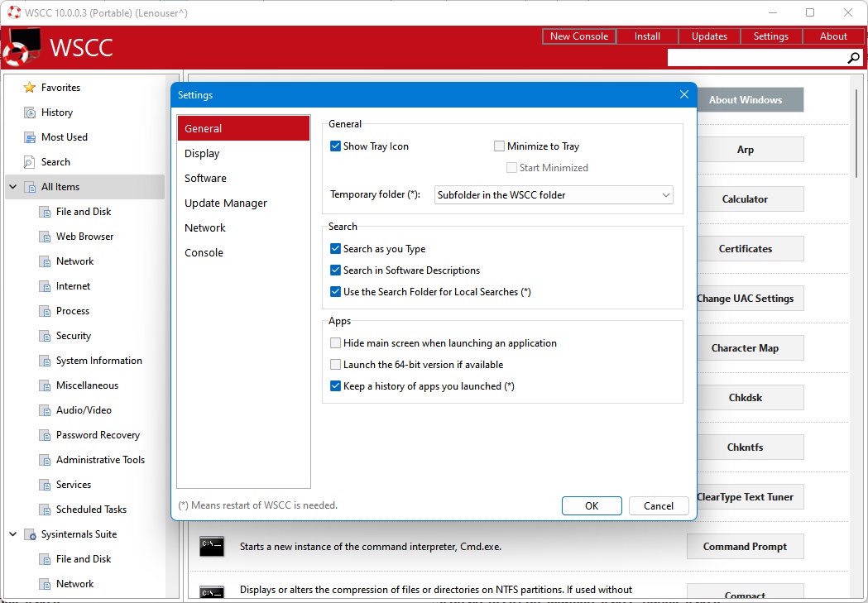868x603 pixels.
Task: Open the Display settings page
Action: coord(243,153)
